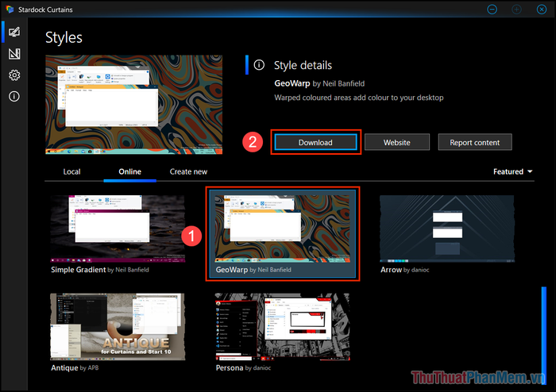Select the Simple Gradient style thumbnail

pos(118,229)
